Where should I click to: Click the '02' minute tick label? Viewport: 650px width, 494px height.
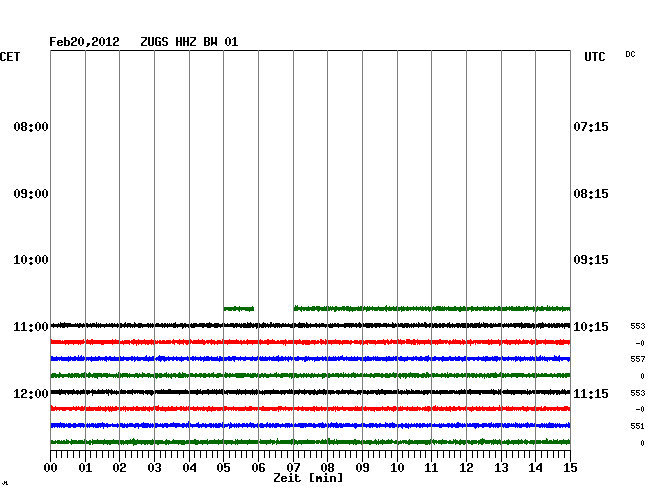pyautogui.click(x=119, y=468)
